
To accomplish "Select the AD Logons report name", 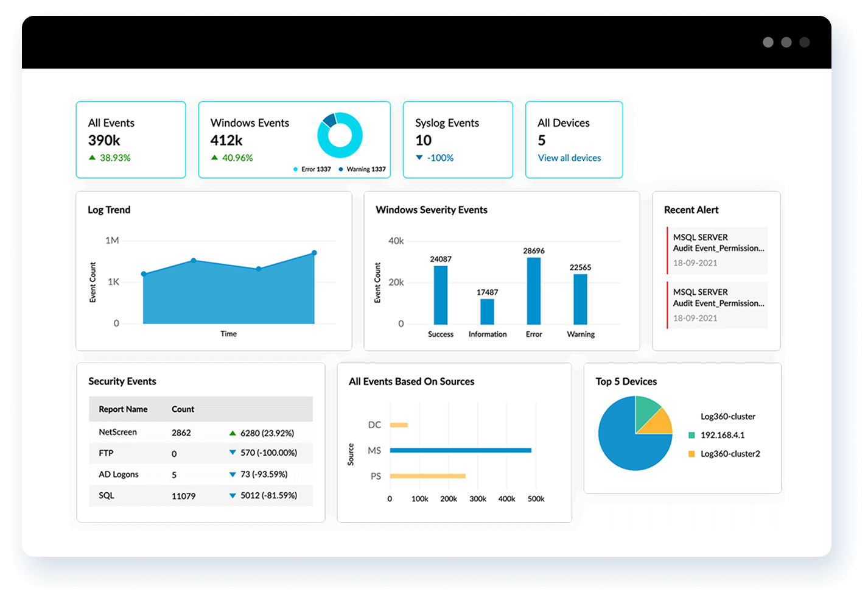I will (x=119, y=475).
